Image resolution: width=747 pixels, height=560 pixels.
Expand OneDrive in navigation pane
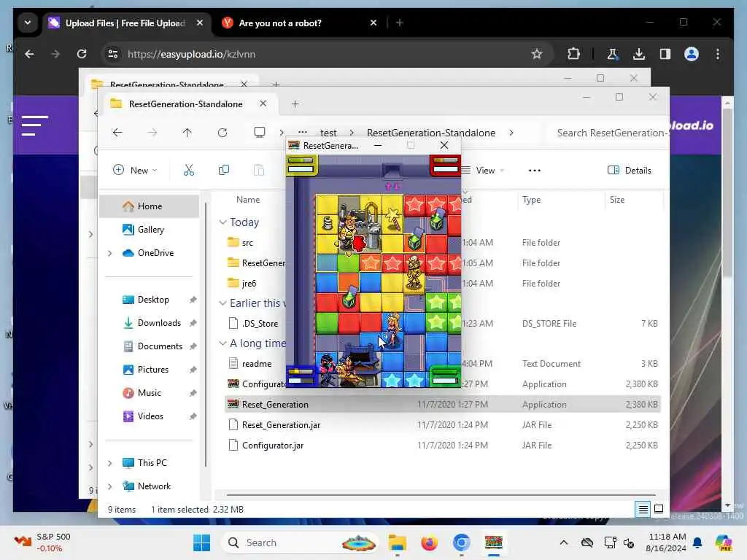click(110, 253)
